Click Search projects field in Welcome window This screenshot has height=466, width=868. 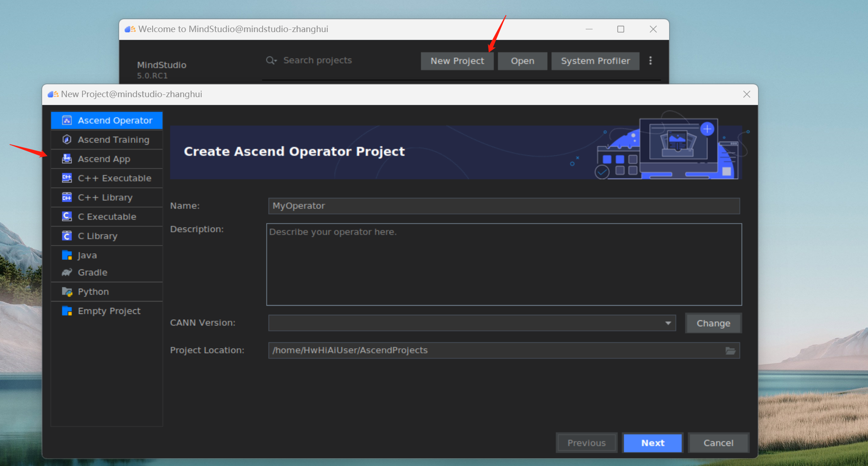pos(317,60)
